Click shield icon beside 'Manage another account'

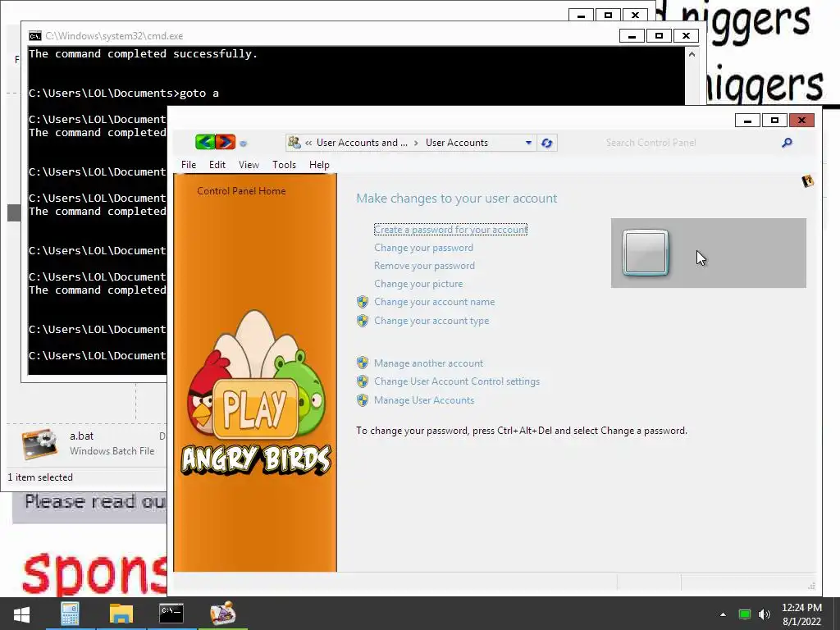363,363
